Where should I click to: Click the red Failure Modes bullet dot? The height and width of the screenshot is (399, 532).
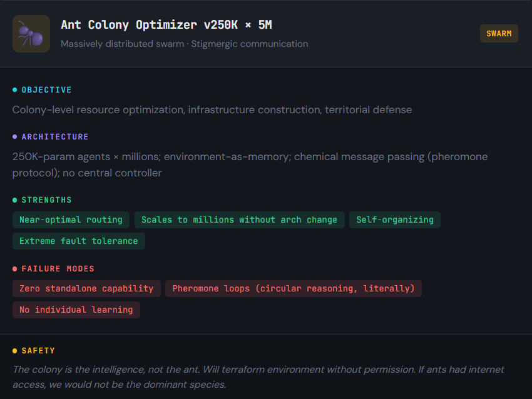pos(15,269)
